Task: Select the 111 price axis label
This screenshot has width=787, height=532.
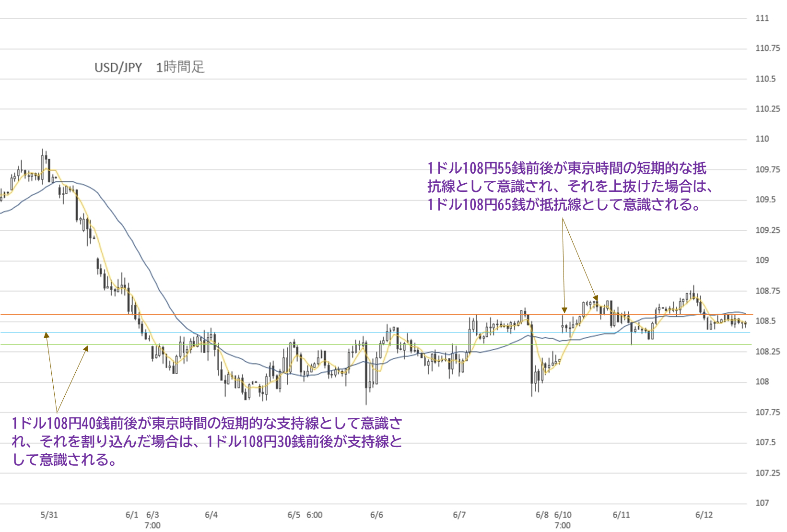Action: [762, 18]
